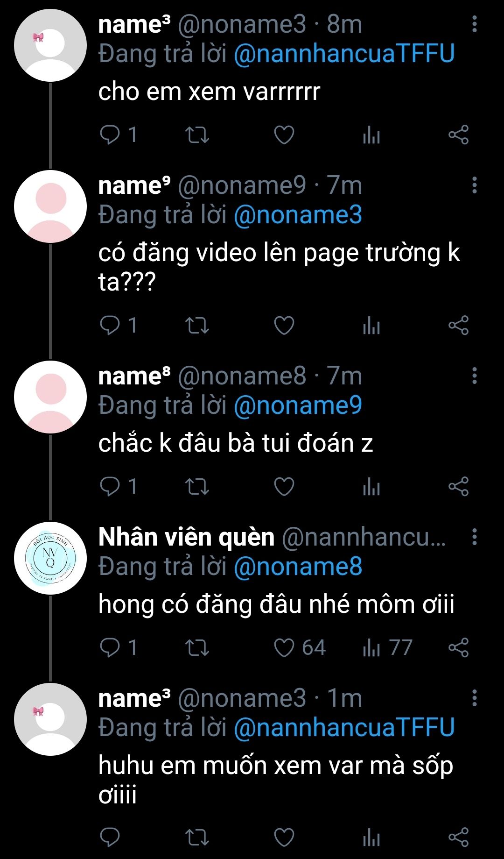Share the last "huhu em muốn xem" tweet
The height and width of the screenshot is (859, 504).
coord(458,837)
